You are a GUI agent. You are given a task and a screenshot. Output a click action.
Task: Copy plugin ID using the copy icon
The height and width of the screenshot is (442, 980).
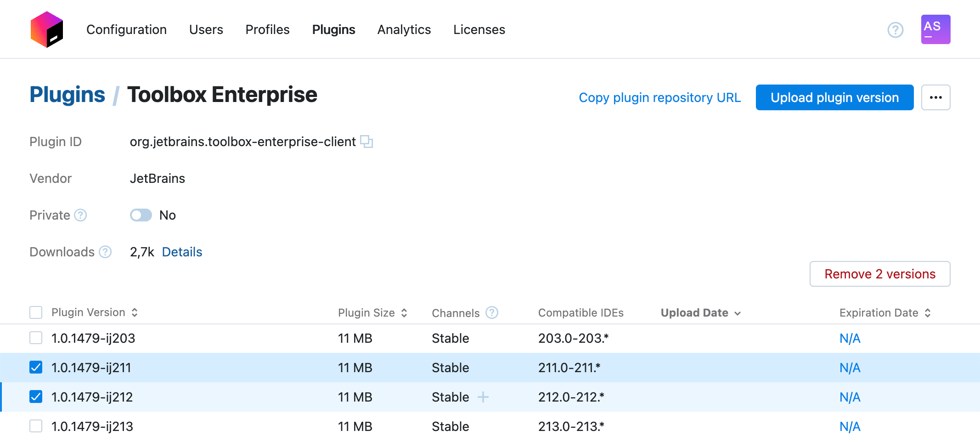click(366, 142)
